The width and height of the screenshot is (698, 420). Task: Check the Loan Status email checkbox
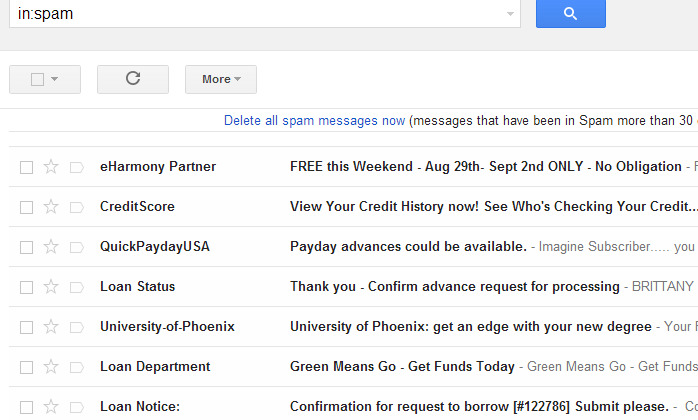(x=26, y=287)
